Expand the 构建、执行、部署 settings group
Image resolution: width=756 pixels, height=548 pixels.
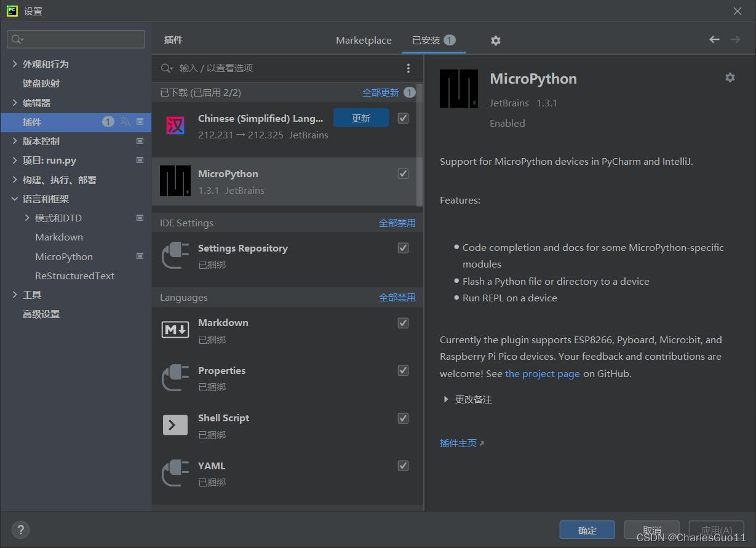click(15, 180)
